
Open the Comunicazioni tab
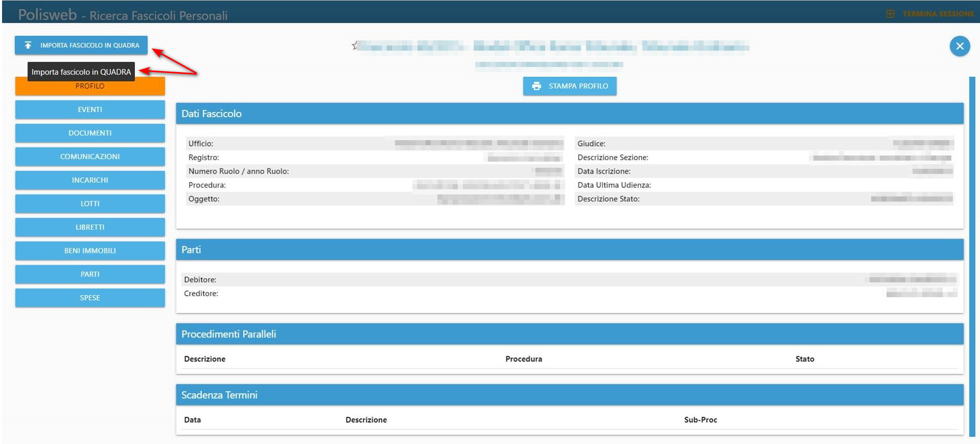pyautogui.click(x=90, y=157)
